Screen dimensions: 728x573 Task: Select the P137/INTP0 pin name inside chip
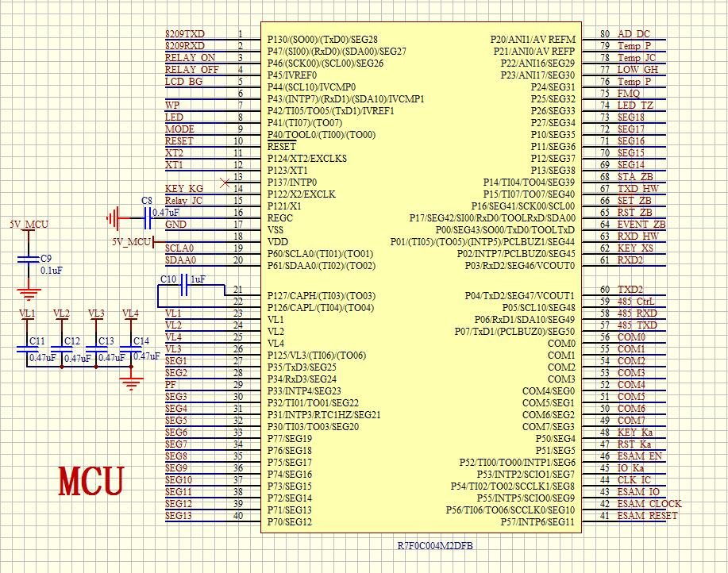click(291, 183)
